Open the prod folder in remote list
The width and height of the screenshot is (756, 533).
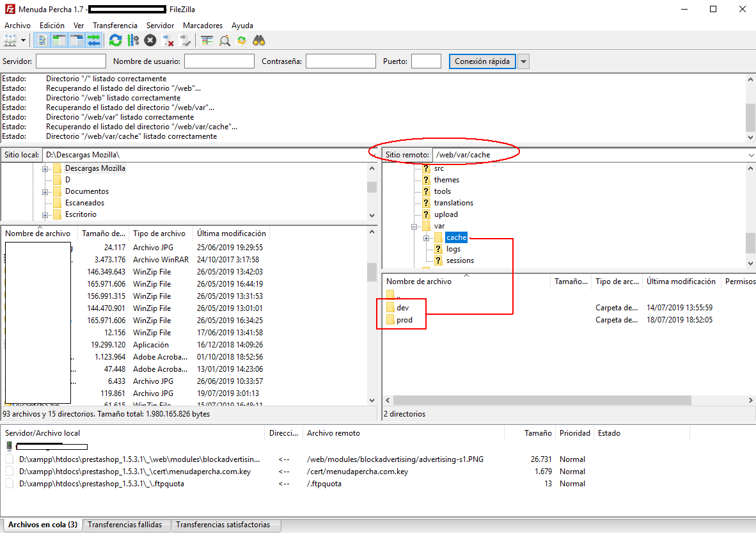point(404,320)
